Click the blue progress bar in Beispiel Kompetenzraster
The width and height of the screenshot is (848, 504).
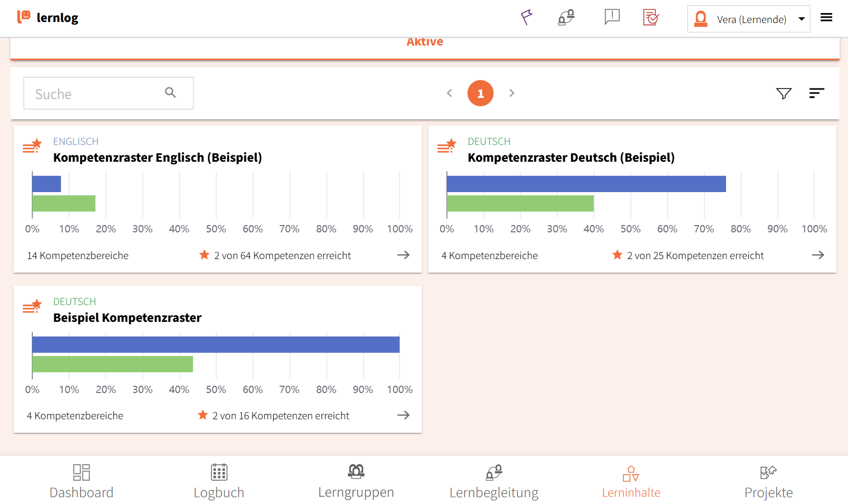pyautogui.click(x=216, y=345)
